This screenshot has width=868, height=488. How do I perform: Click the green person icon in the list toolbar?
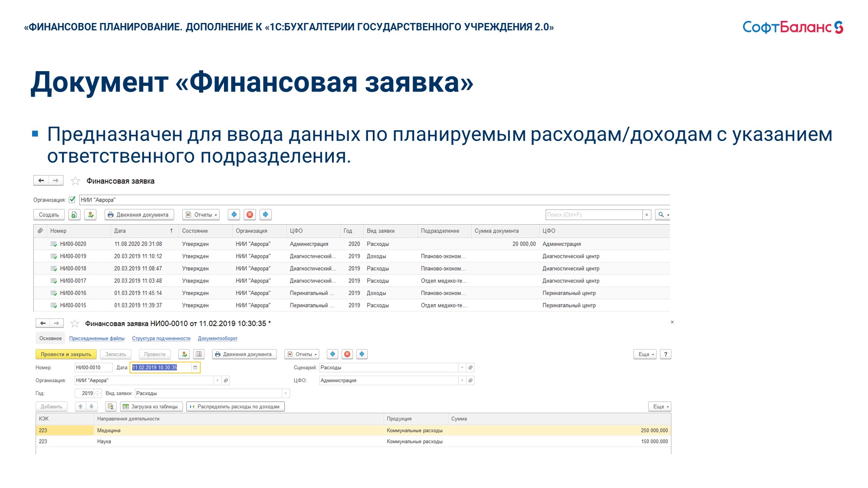click(90, 215)
